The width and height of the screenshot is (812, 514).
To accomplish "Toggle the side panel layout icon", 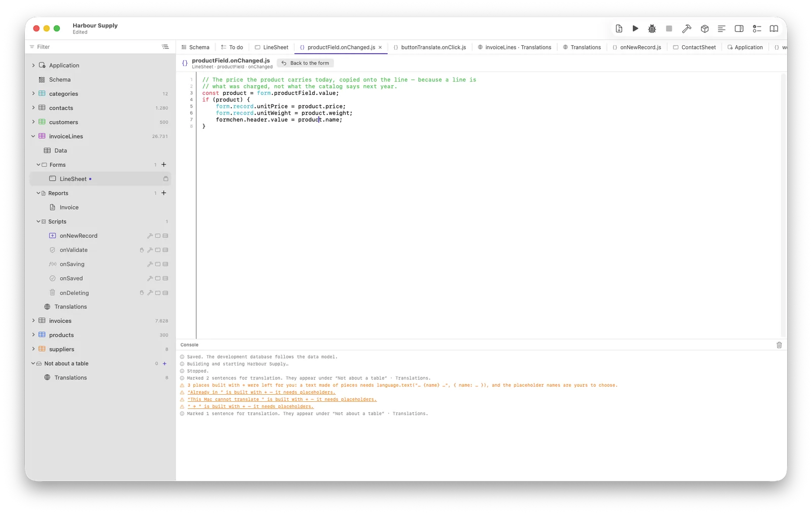I will coord(739,29).
